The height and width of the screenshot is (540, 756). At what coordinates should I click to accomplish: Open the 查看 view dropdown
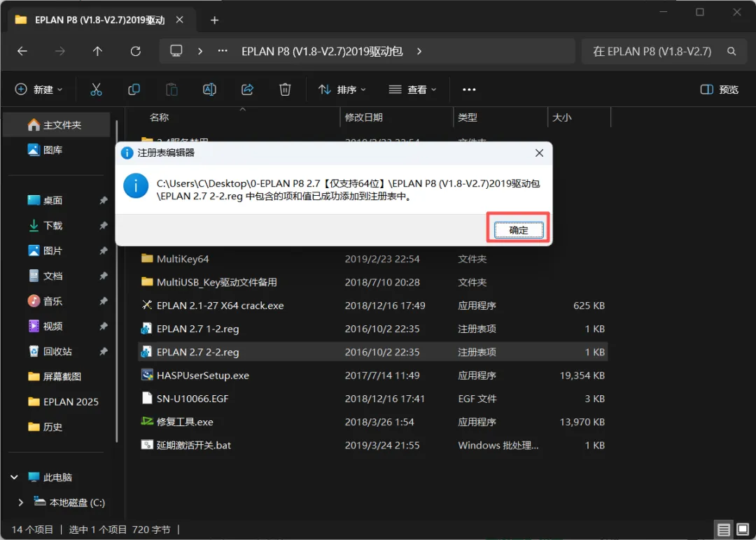(413, 90)
